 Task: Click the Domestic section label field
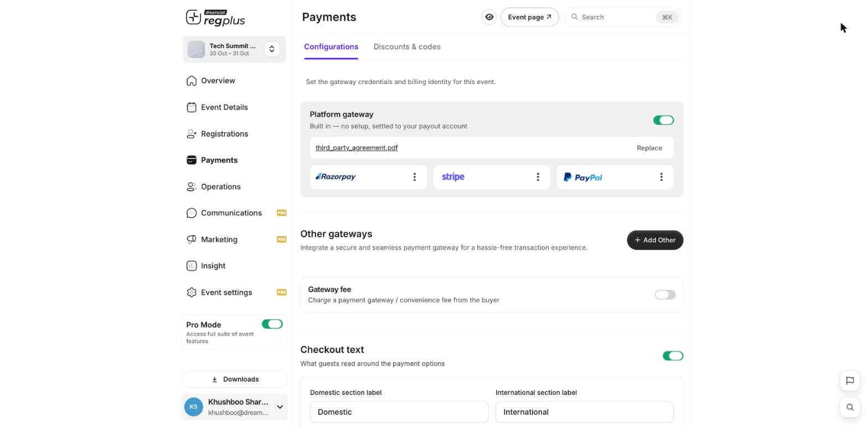coord(399,412)
